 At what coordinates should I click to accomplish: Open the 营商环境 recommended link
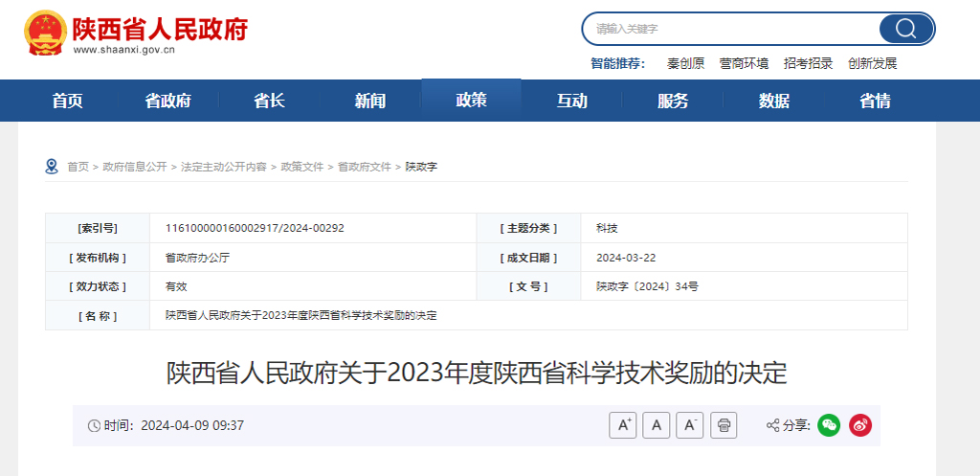[744, 63]
